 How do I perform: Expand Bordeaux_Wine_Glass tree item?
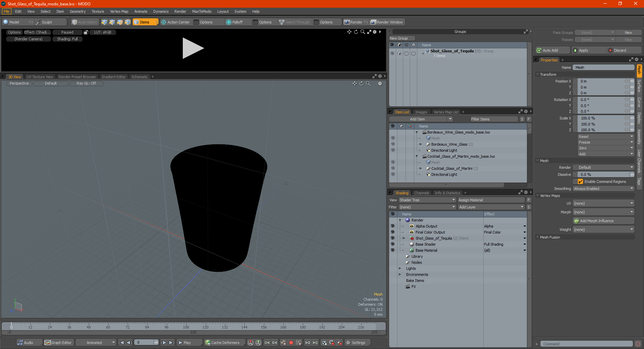point(421,144)
